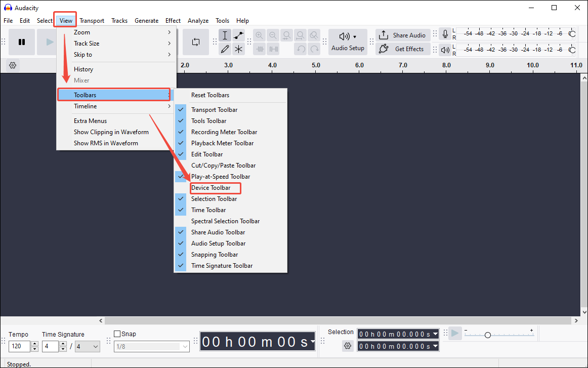Open Extra Menus item
This screenshot has height=368, width=588.
(x=116, y=121)
